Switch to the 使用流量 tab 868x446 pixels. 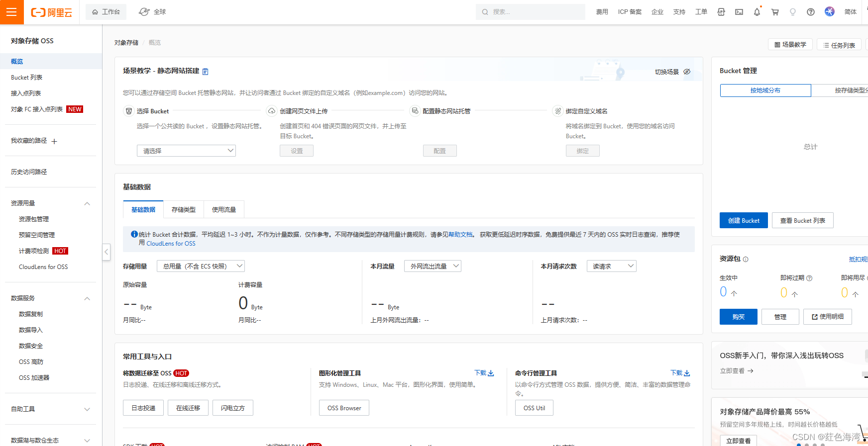(224, 209)
